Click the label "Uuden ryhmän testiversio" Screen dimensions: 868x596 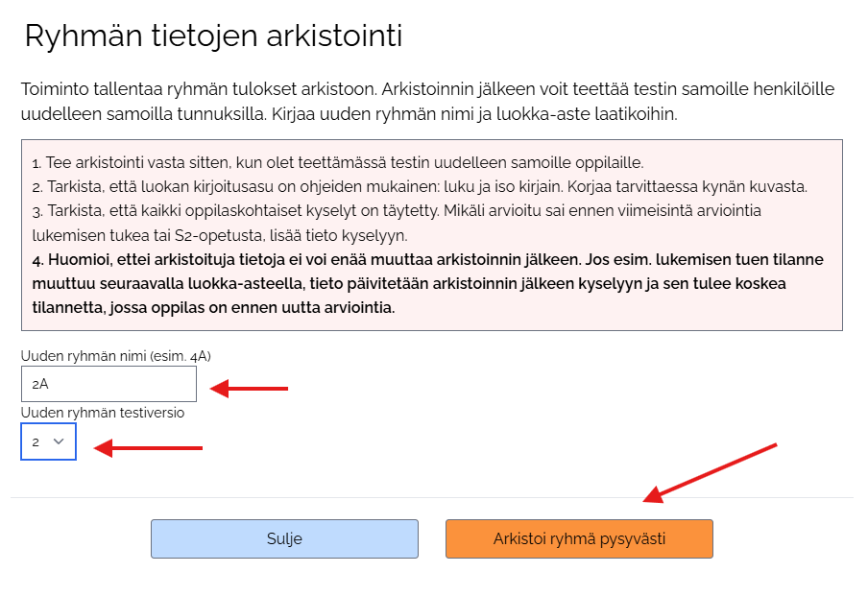[x=103, y=413]
